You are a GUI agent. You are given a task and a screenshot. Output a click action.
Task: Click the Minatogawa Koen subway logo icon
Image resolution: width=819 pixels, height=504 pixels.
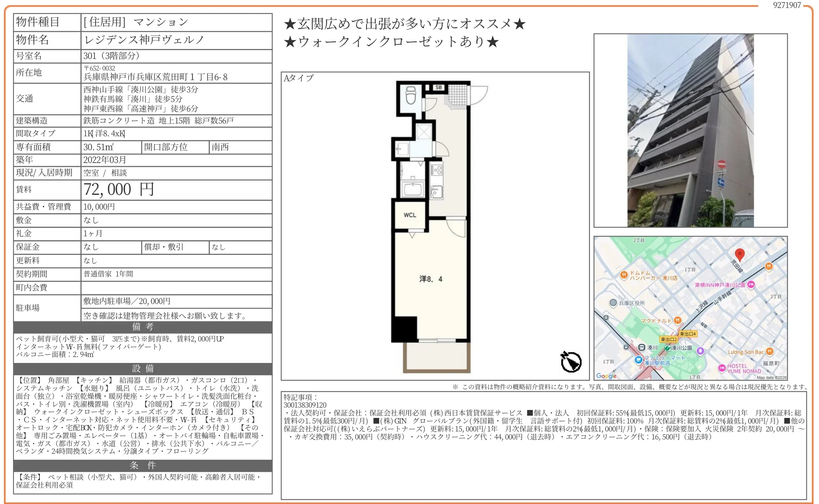coord(668,348)
